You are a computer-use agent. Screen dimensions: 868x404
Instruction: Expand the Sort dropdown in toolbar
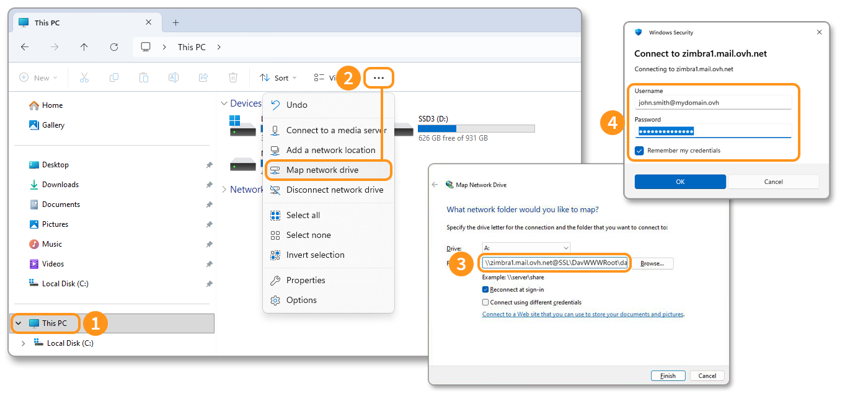pos(278,77)
